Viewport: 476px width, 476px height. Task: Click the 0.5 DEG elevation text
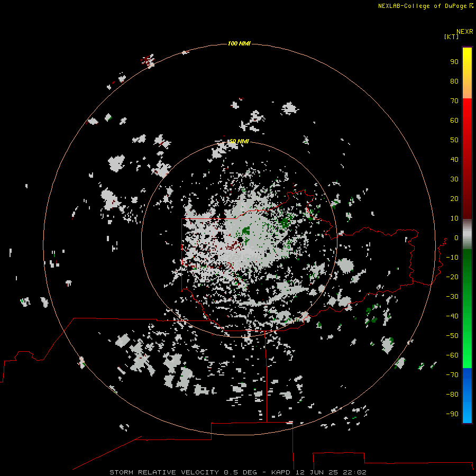tap(241, 472)
